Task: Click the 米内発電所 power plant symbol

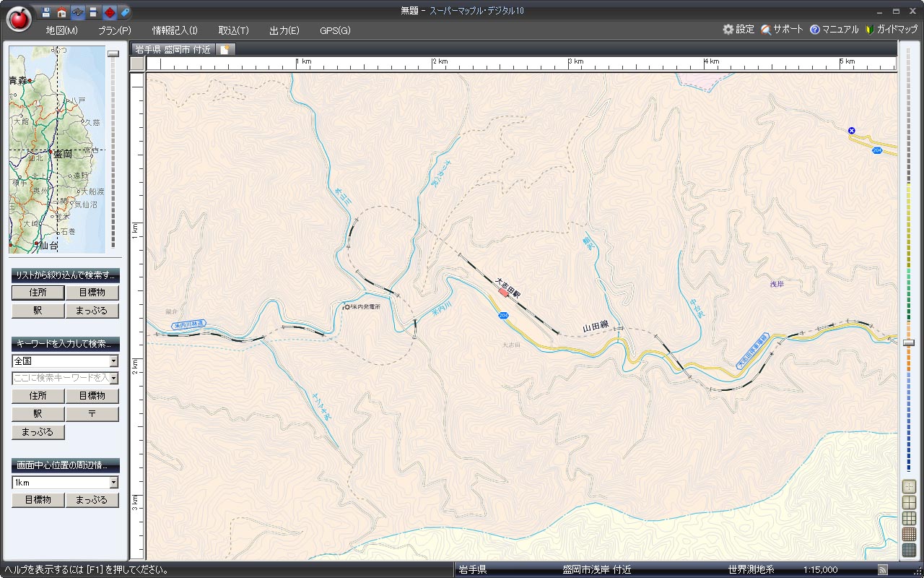Action: pos(347,306)
